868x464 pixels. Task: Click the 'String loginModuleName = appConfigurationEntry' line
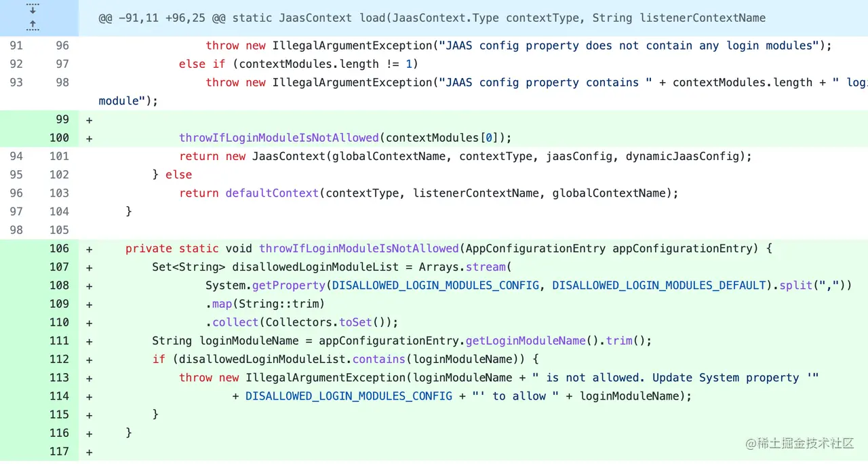[402, 341]
